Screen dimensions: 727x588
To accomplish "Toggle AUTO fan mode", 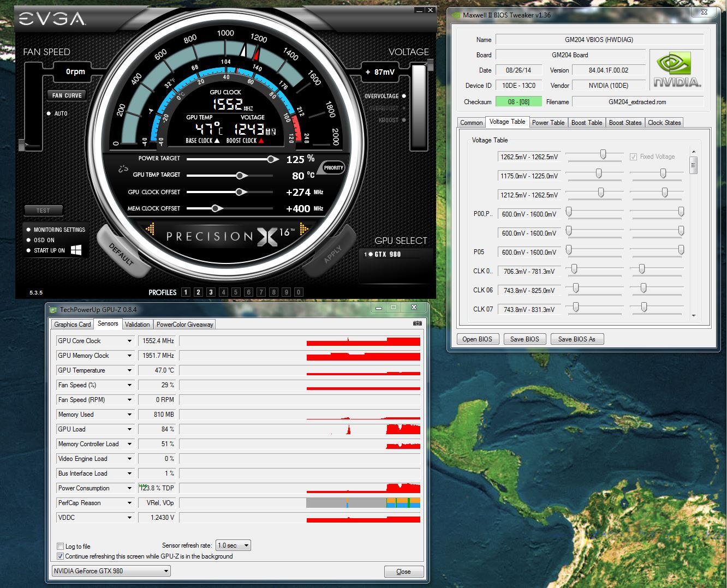I will click(49, 113).
